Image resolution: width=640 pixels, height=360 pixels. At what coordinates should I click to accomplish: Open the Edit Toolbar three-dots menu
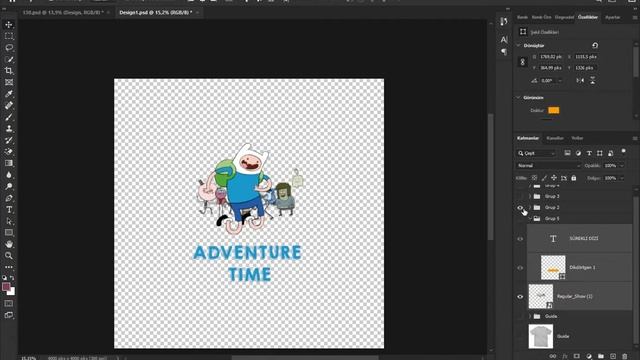9,267
